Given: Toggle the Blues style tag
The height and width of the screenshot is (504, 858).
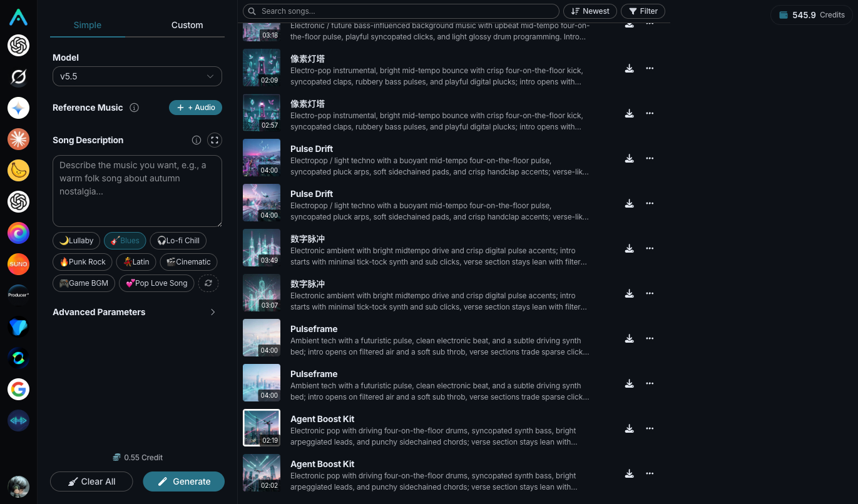Looking at the screenshot, I should click(125, 241).
